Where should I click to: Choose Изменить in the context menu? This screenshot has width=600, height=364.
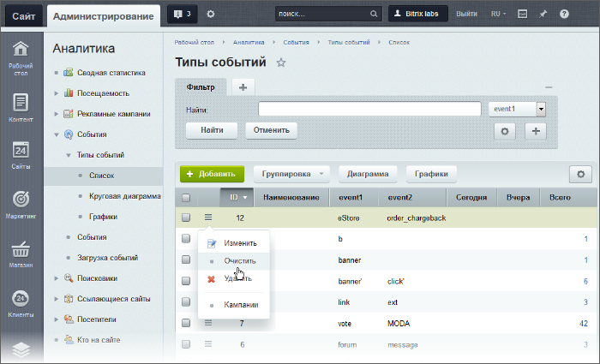(x=240, y=243)
